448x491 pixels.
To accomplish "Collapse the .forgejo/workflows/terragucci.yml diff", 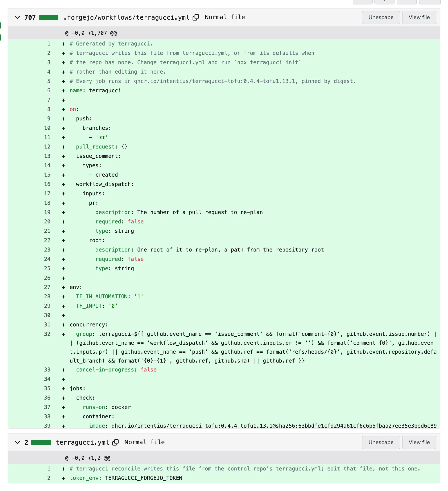I will [x=17, y=17].
